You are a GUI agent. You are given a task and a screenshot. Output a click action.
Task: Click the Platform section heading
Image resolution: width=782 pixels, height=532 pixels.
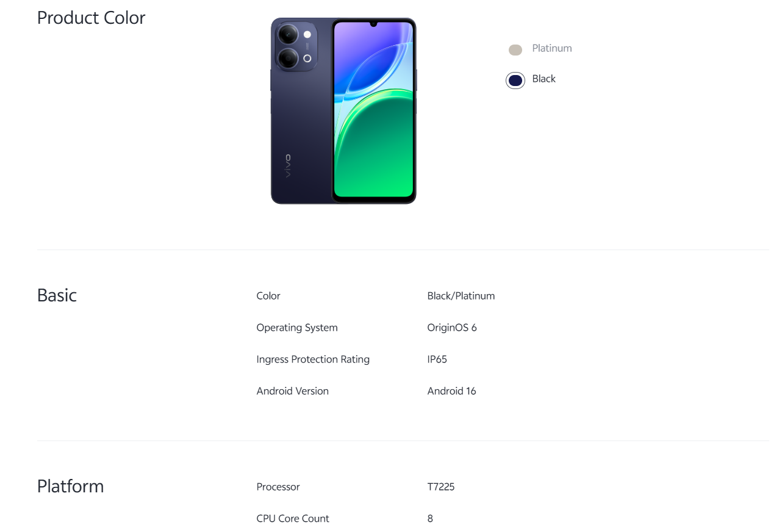(x=71, y=486)
